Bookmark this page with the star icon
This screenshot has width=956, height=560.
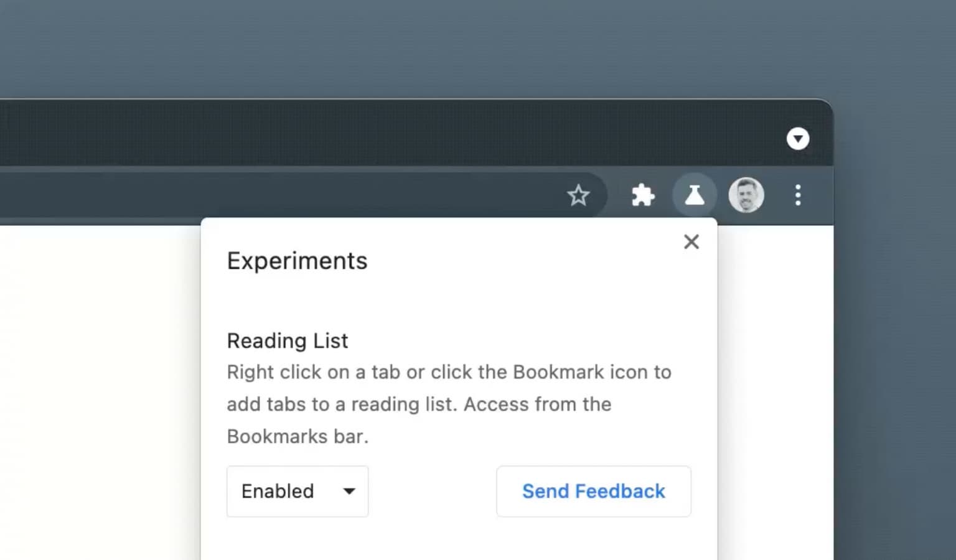point(578,195)
